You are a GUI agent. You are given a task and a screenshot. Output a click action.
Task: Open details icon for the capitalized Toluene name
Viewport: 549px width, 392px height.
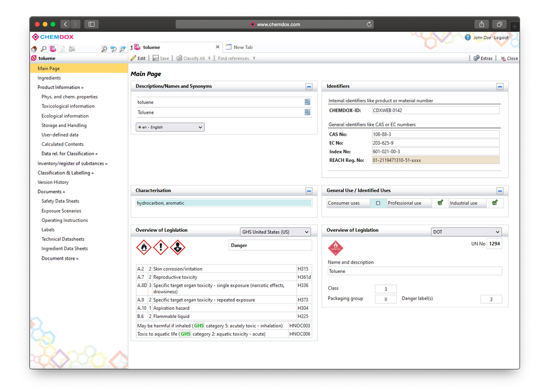[307, 112]
